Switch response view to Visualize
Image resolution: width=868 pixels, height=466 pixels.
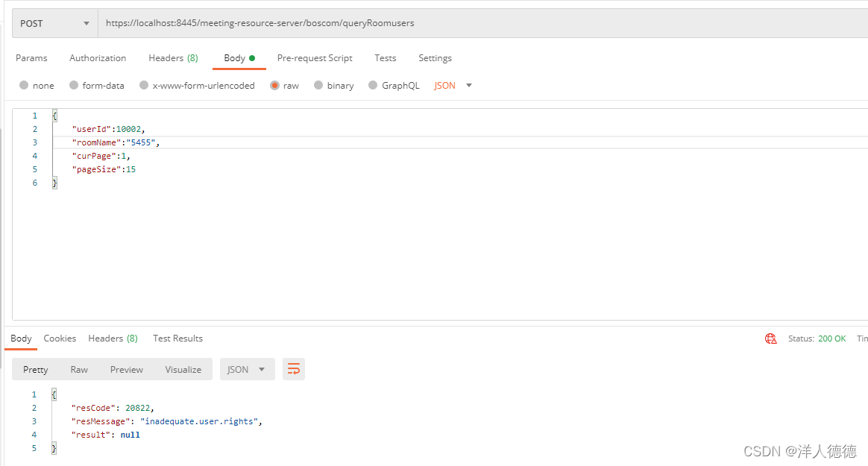(183, 369)
